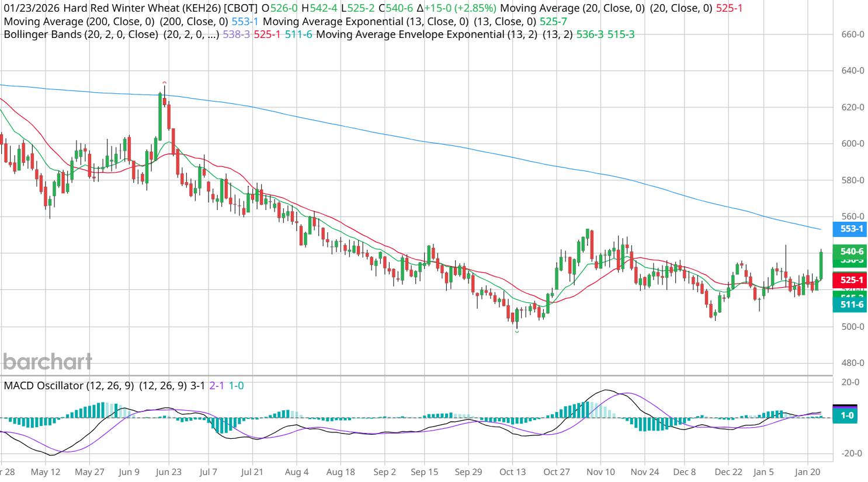Click the latest green candlestick on far right
This screenshot has height=482, width=868.
821,265
